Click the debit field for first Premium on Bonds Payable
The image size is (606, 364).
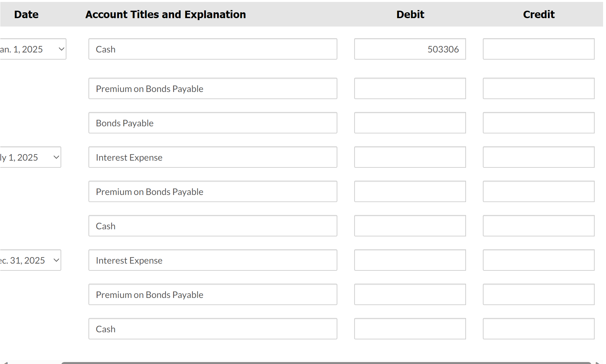(x=410, y=88)
